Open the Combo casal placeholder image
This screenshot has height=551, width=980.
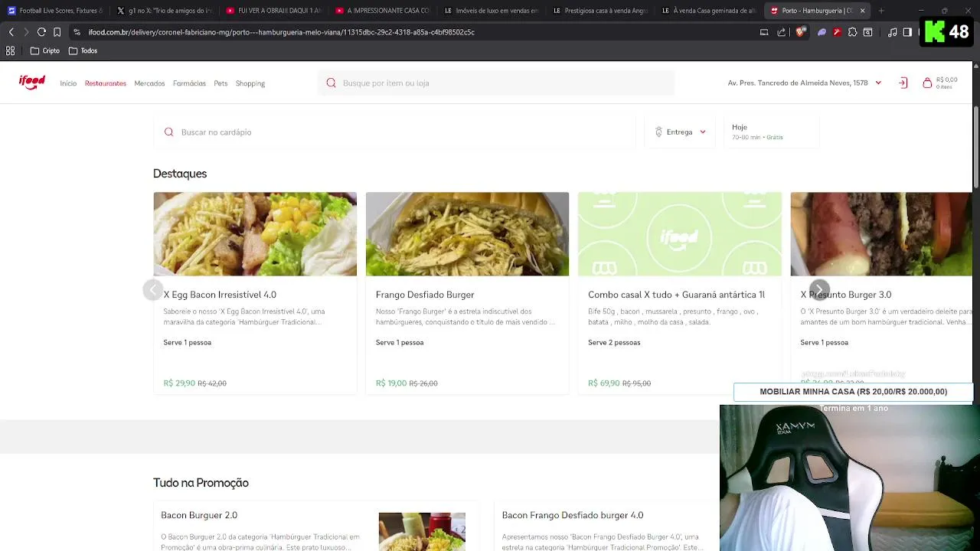tap(680, 234)
